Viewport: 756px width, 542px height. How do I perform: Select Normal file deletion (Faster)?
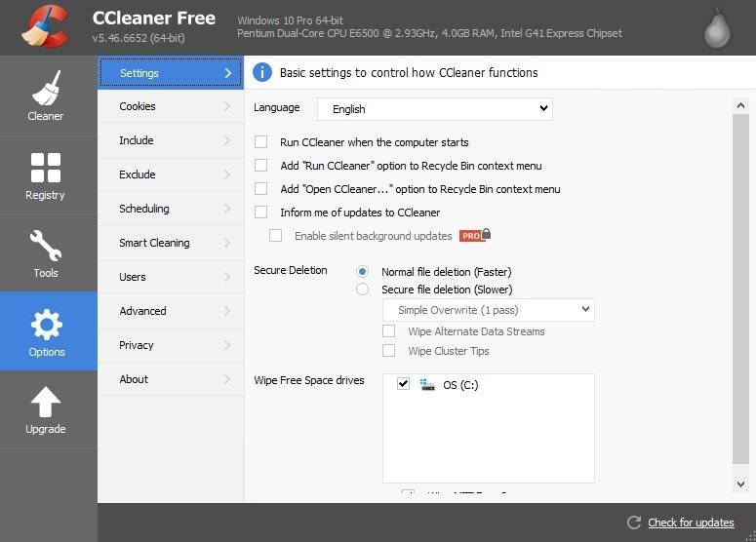[x=362, y=272]
